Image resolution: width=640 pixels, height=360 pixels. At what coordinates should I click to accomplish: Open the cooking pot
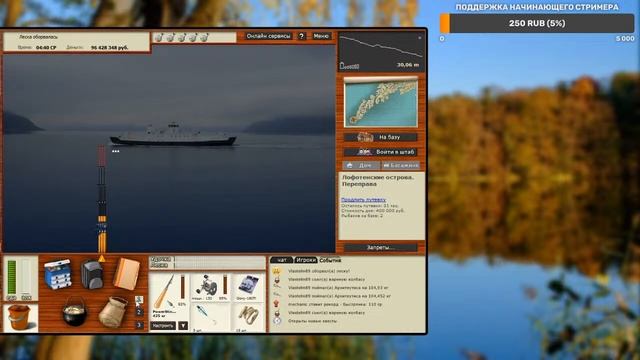74,312
